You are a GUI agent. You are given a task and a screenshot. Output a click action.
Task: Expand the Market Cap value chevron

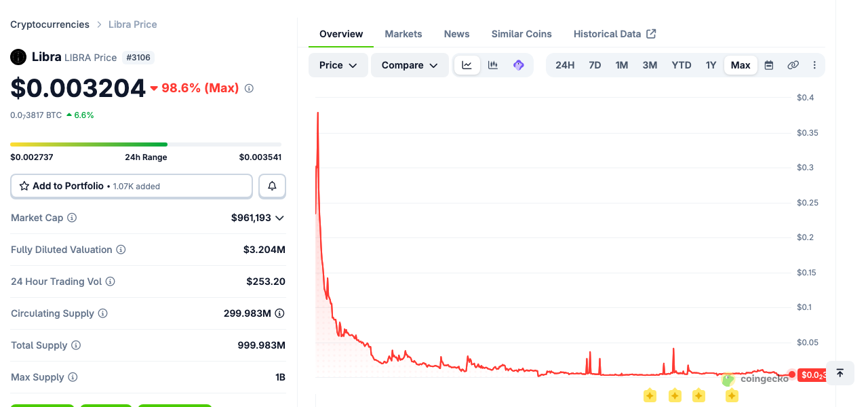click(x=279, y=218)
